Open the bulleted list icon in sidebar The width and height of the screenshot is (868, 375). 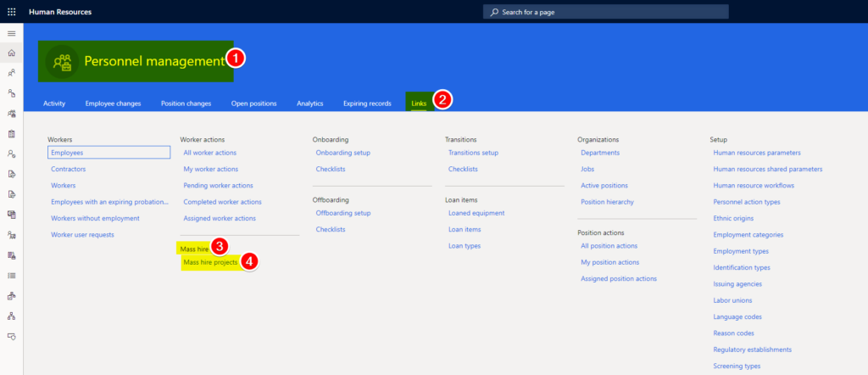(11, 275)
